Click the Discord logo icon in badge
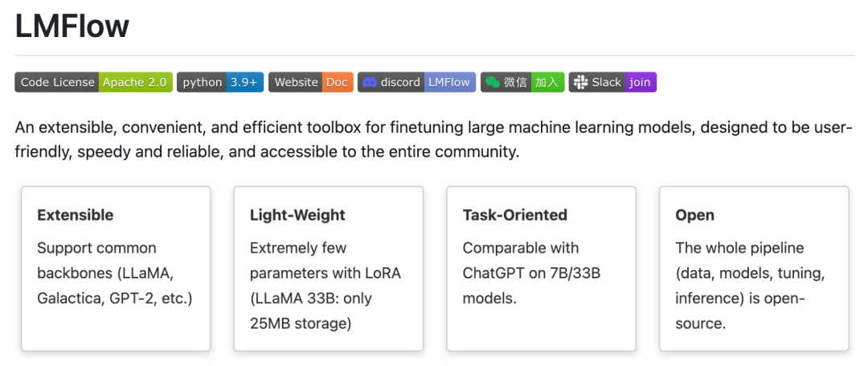868x366 pixels. tap(370, 82)
